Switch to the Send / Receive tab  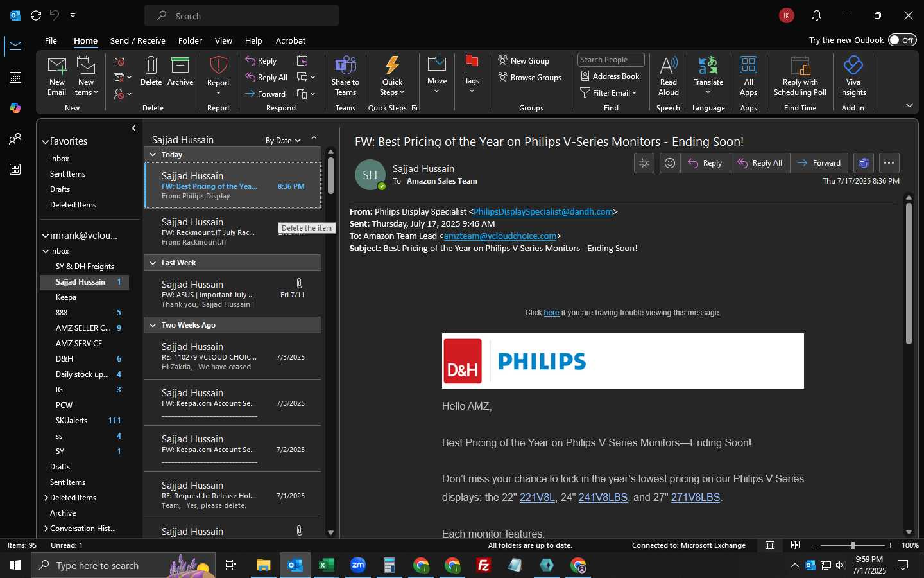(138, 40)
